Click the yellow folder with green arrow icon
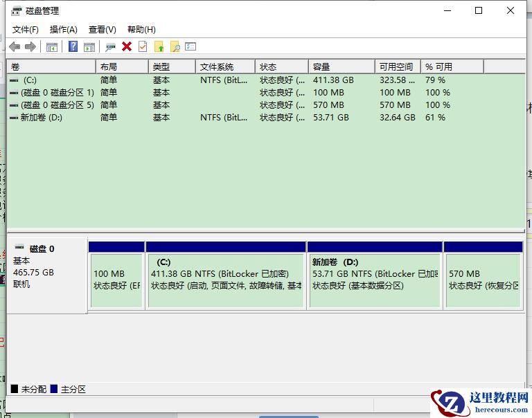 (159, 46)
